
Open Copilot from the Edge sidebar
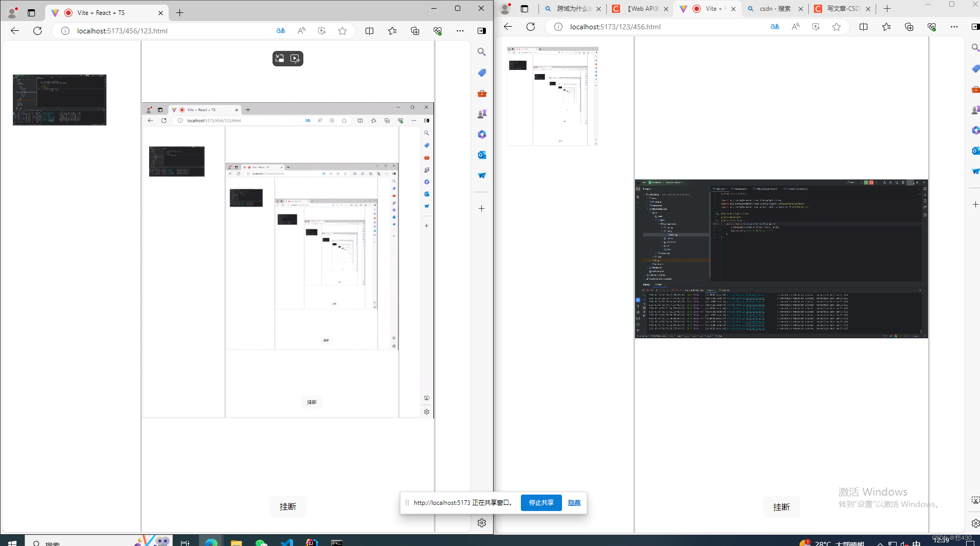coord(482,134)
